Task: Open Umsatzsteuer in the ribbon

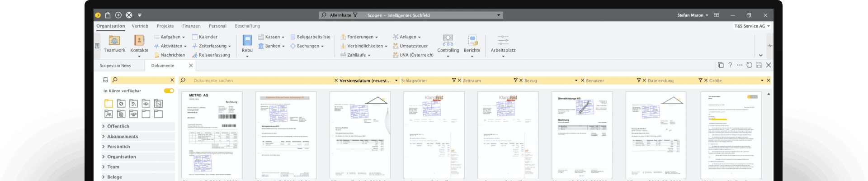Action: pos(410,46)
